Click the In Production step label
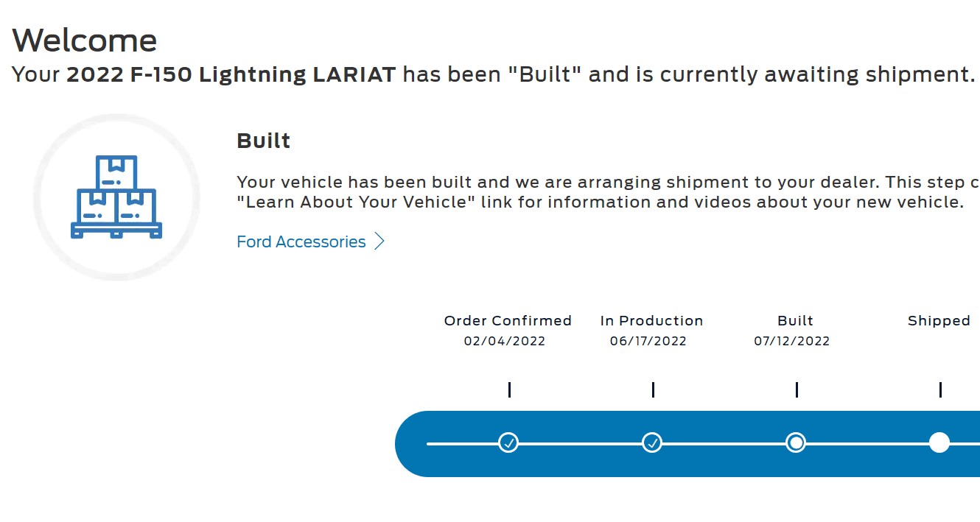The height and width of the screenshot is (522, 980). click(x=651, y=321)
